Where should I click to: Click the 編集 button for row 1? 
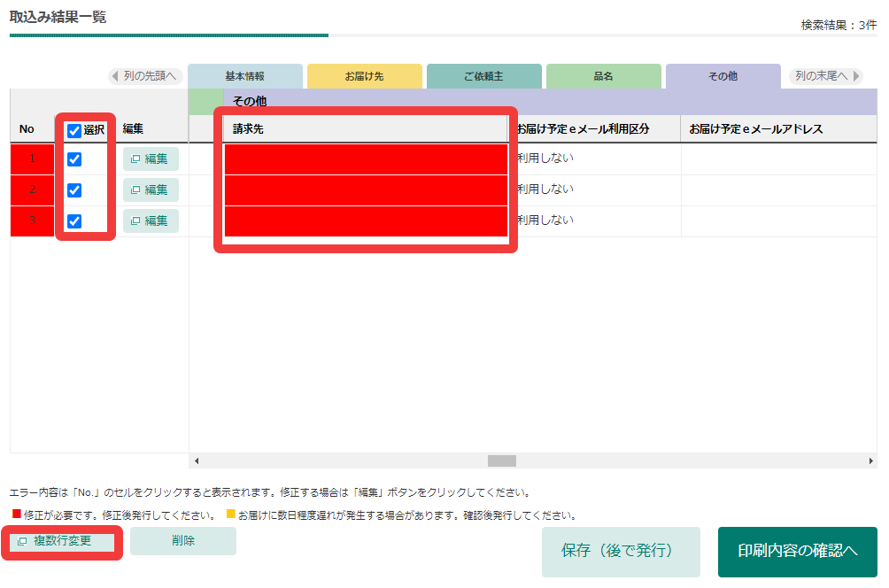click(x=151, y=159)
